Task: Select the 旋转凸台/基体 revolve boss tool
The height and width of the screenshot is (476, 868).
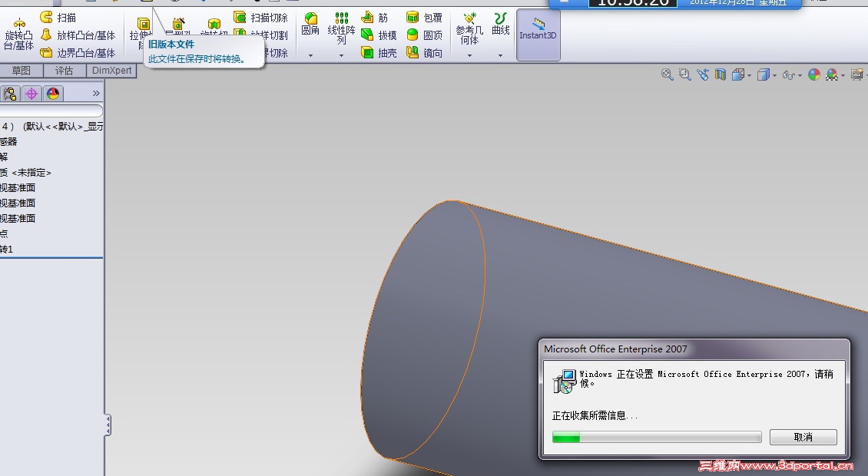Action: (x=18, y=35)
